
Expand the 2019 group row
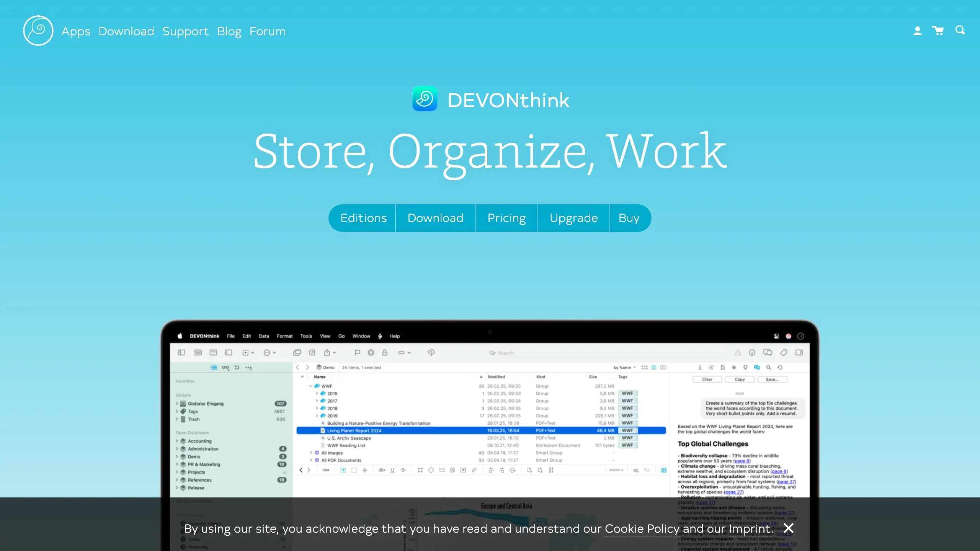317,416
